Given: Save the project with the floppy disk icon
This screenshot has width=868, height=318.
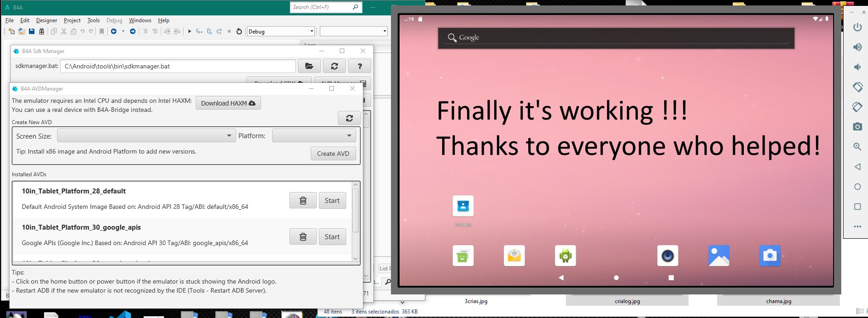Looking at the screenshot, I should point(32,31).
